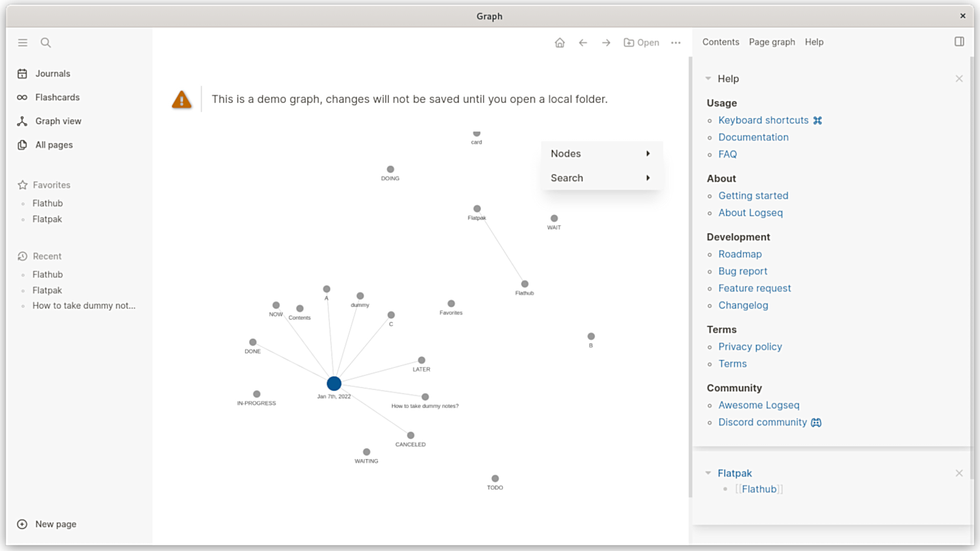Toggle the right sidebar panel icon
The height and width of the screenshot is (551, 980).
click(x=958, y=41)
